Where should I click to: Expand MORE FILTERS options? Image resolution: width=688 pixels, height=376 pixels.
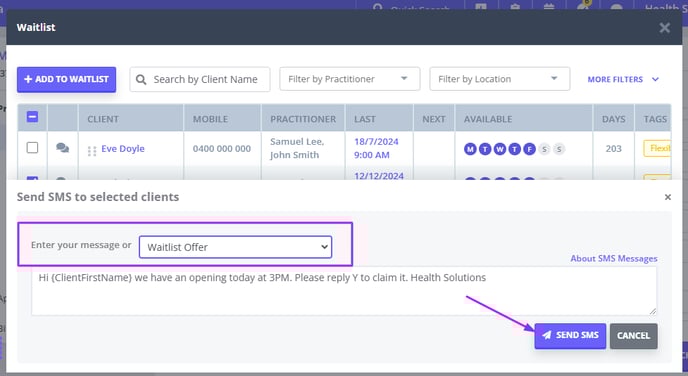click(623, 79)
